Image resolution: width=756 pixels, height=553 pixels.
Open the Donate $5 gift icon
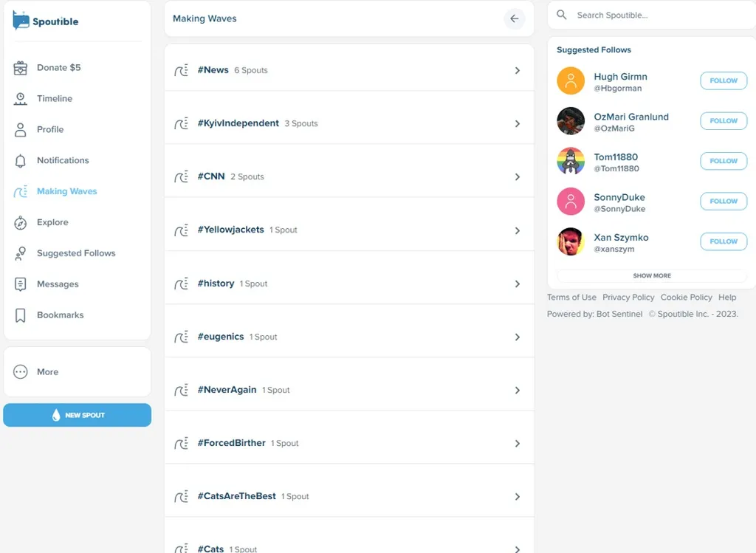pos(20,68)
